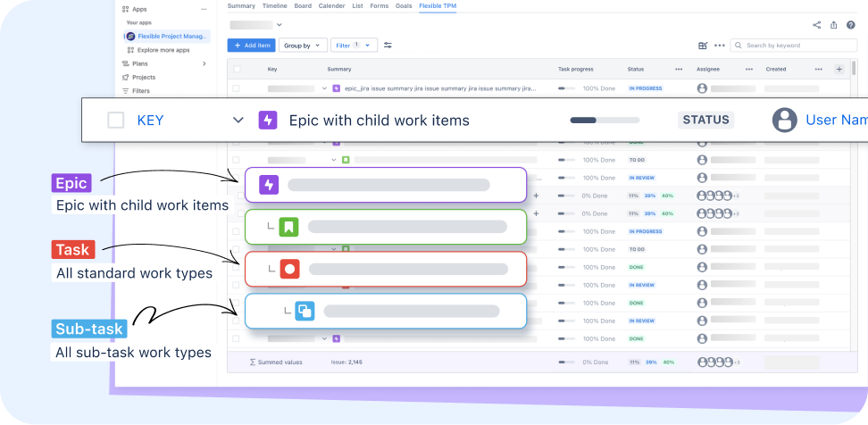Viewport: 868px width, 425px height.
Task: Click the progress bar on epic_jira row
Action: point(566,88)
